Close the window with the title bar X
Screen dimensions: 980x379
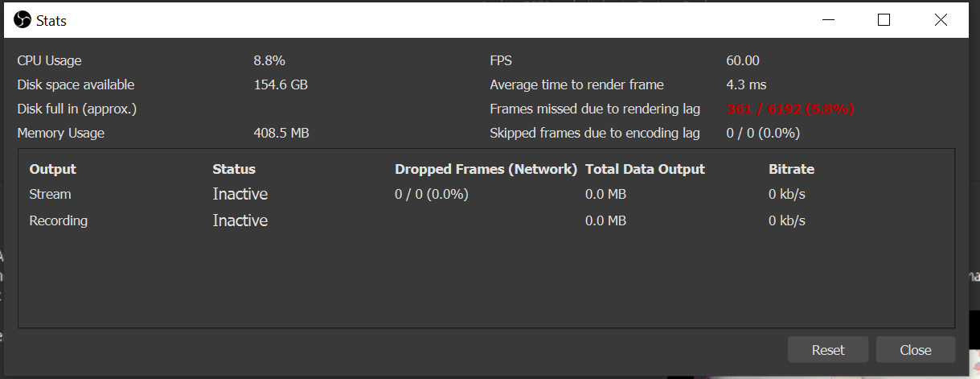point(941,20)
